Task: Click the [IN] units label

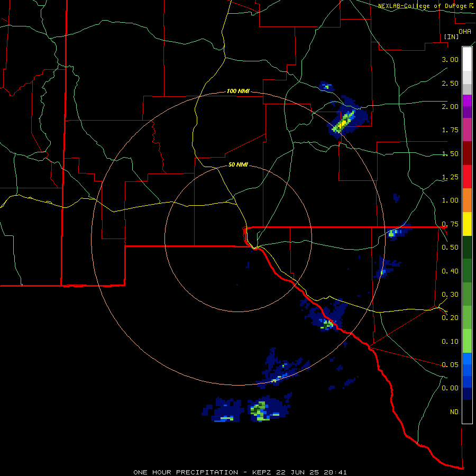Action: pos(452,36)
